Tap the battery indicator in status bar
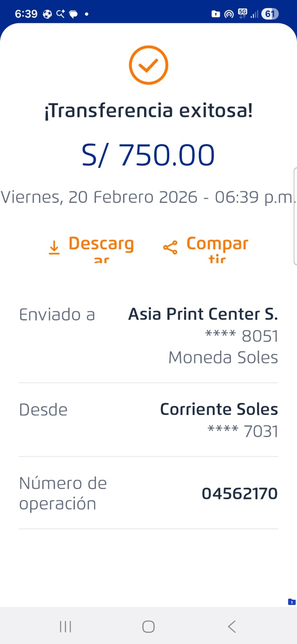Viewport: 297px width, 644px height. coord(270,14)
